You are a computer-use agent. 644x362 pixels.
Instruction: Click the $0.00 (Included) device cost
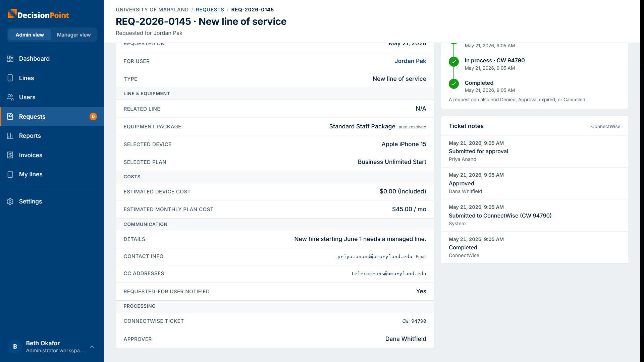pos(402,191)
